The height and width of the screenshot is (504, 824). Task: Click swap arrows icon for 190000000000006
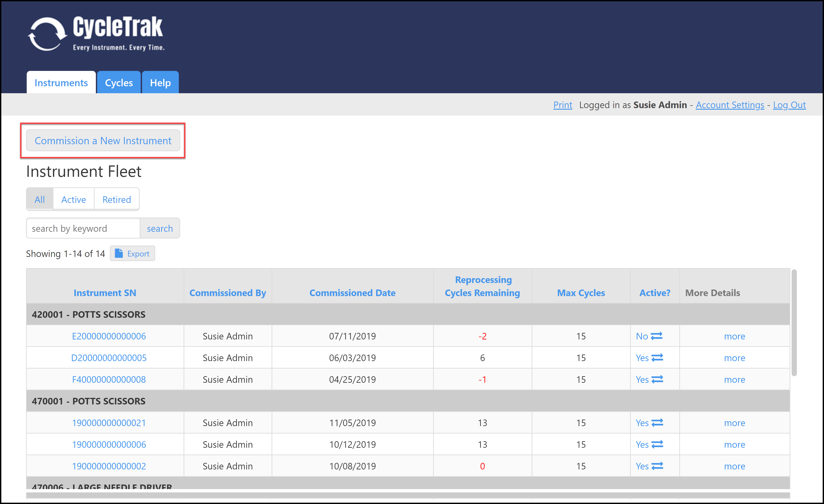pos(657,444)
